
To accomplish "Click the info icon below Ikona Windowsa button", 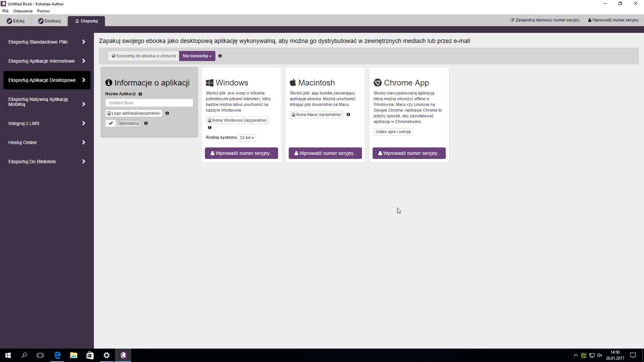I will pos(210,128).
